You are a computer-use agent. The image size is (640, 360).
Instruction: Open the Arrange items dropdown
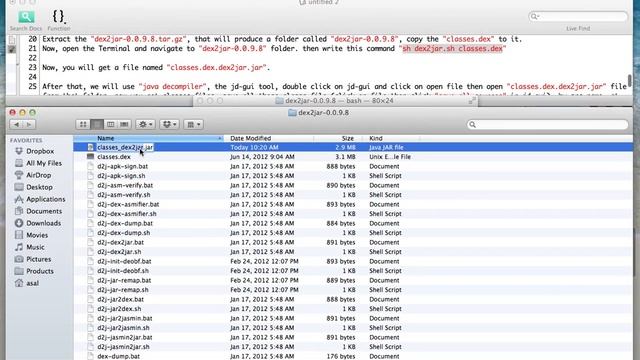[x=193, y=124]
